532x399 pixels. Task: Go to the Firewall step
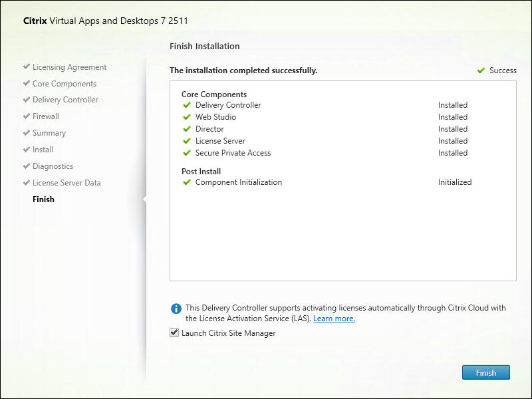click(x=45, y=116)
